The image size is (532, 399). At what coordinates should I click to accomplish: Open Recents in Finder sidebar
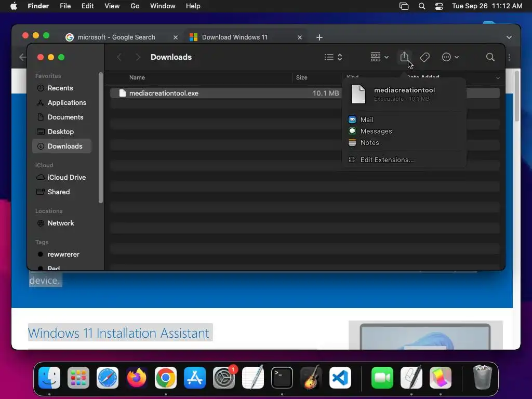[x=60, y=88]
